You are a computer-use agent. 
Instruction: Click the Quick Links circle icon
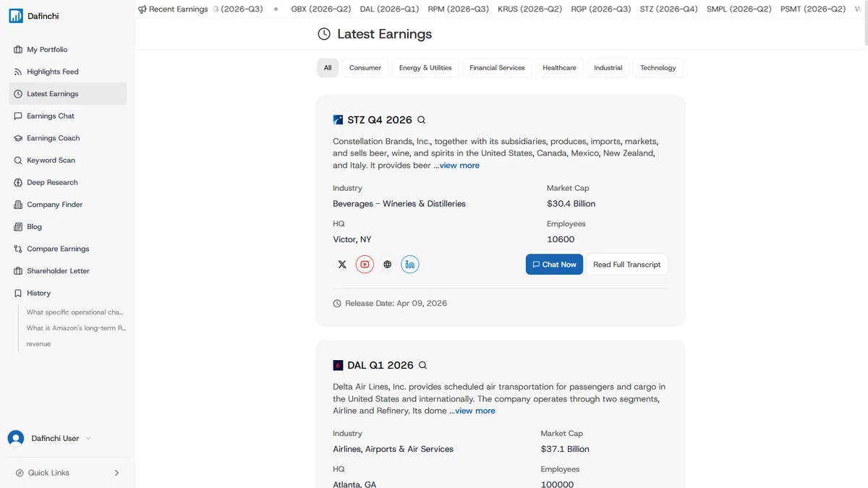(x=20, y=473)
